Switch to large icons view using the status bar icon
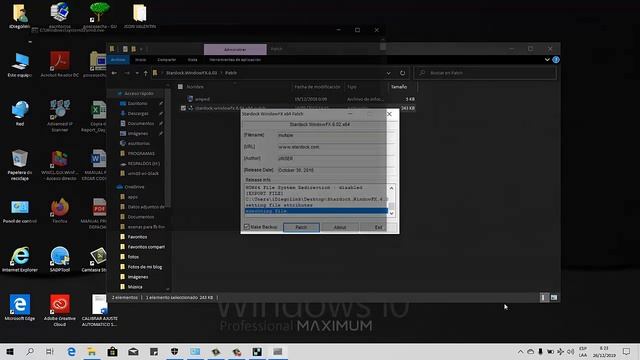The width and height of the screenshot is (640, 360). tap(554, 298)
